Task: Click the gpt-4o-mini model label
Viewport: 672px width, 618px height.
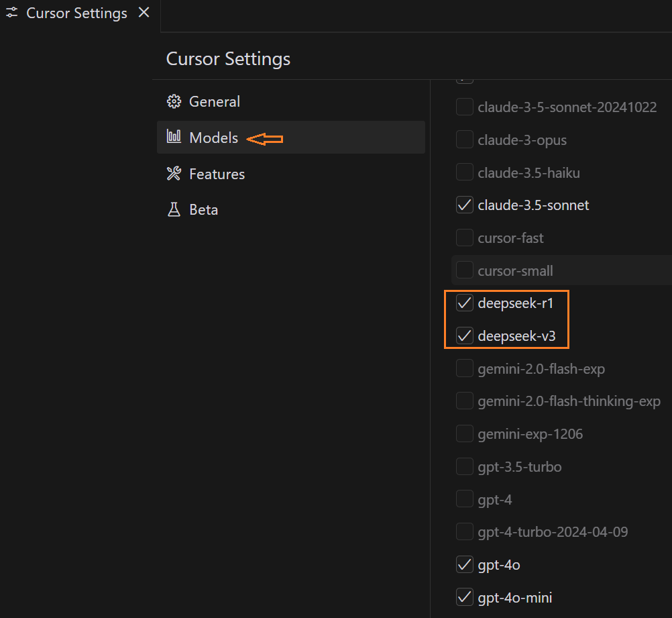Action: 514,598
